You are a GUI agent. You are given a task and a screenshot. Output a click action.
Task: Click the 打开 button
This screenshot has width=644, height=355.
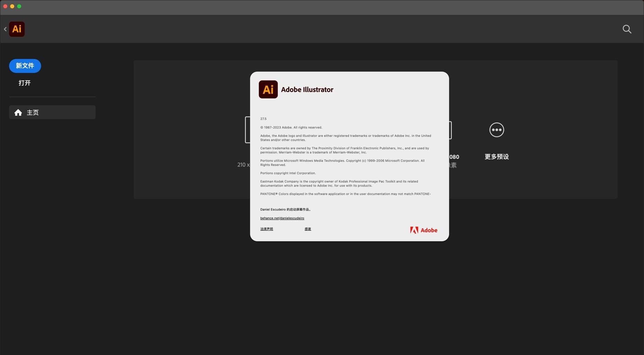coord(25,83)
